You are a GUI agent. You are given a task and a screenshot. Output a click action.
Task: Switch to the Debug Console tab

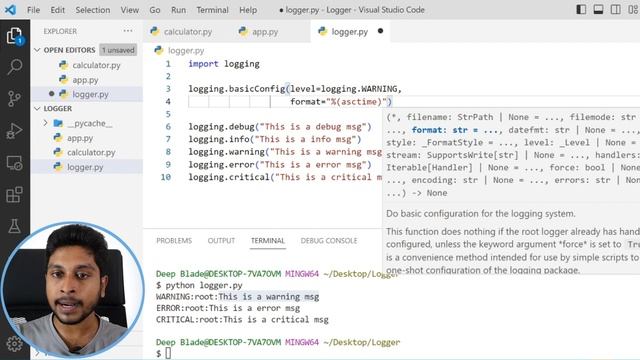pyautogui.click(x=329, y=241)
